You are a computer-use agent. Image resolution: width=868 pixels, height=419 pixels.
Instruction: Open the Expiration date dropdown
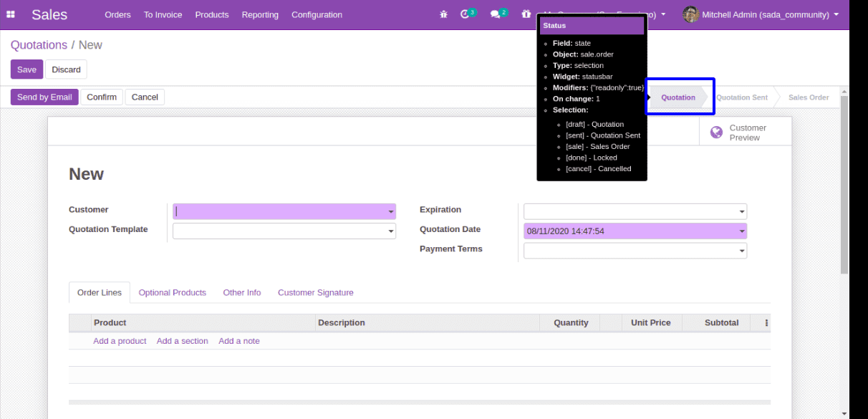point(742,212)
